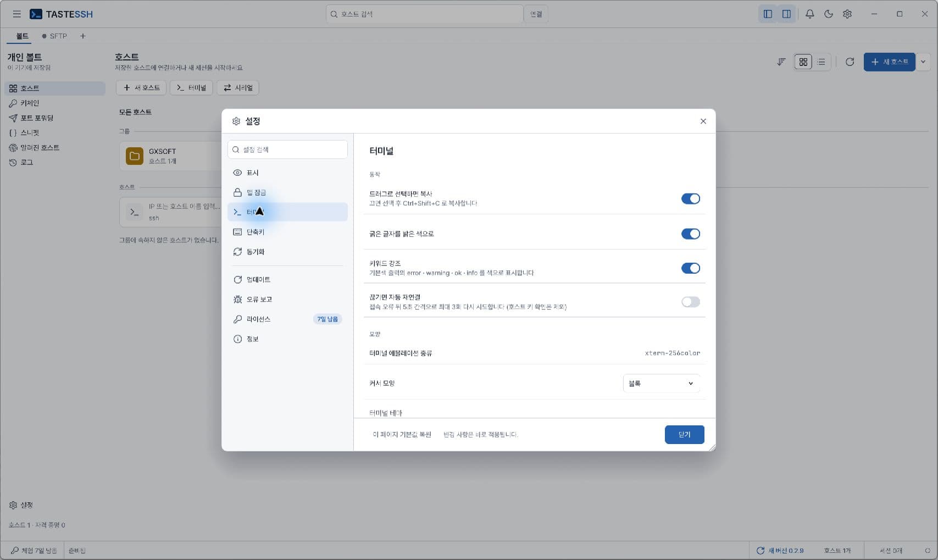Switch to dark mode with moon icon
The width and height of the screenshot is (938, 560).
click(829, 14)
